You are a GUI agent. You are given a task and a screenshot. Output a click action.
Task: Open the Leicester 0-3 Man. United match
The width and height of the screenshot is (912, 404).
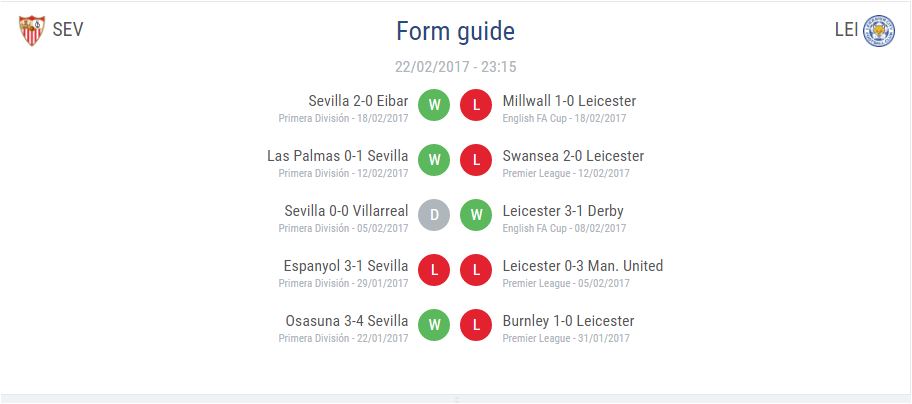coord(583,266)
